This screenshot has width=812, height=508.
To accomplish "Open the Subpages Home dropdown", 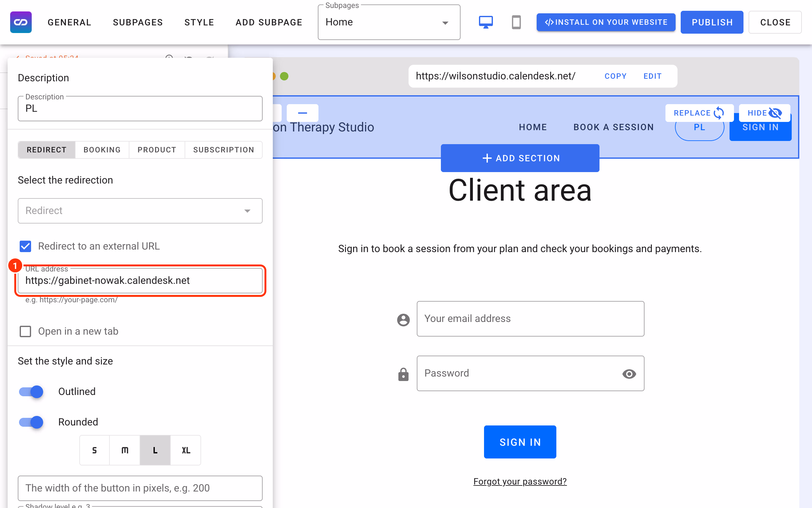I will pyautogui.click(x=389, y=22).
